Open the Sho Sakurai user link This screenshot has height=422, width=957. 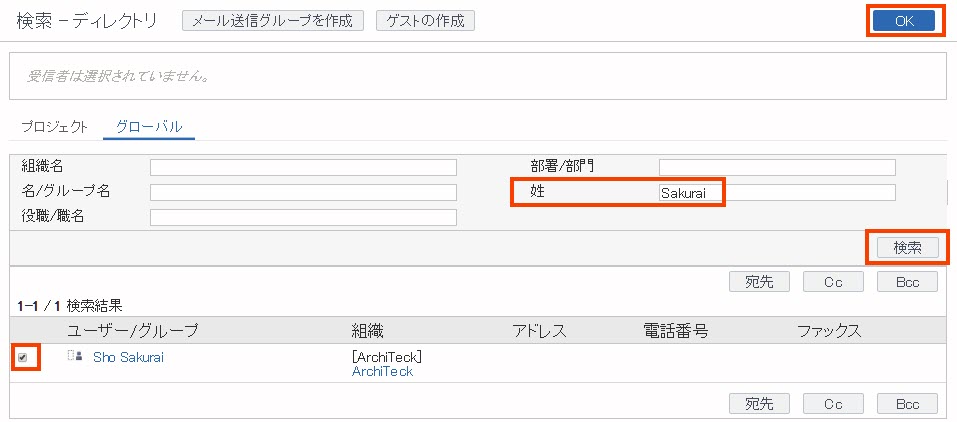click(x=128, y=357)
